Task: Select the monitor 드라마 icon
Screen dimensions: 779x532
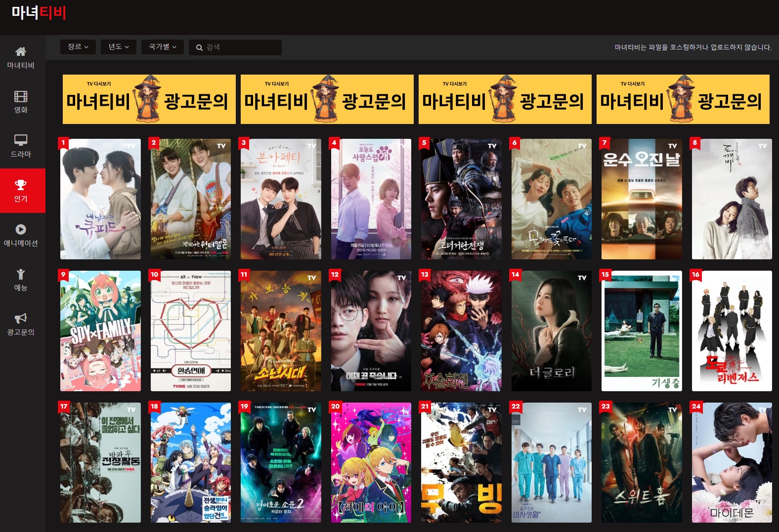Action: (21, 140)
